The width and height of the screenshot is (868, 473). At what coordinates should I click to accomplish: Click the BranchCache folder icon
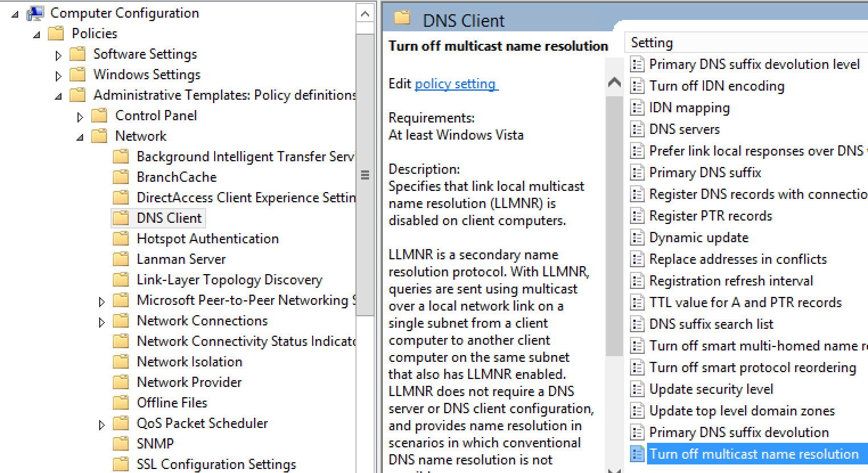point(121,177)
